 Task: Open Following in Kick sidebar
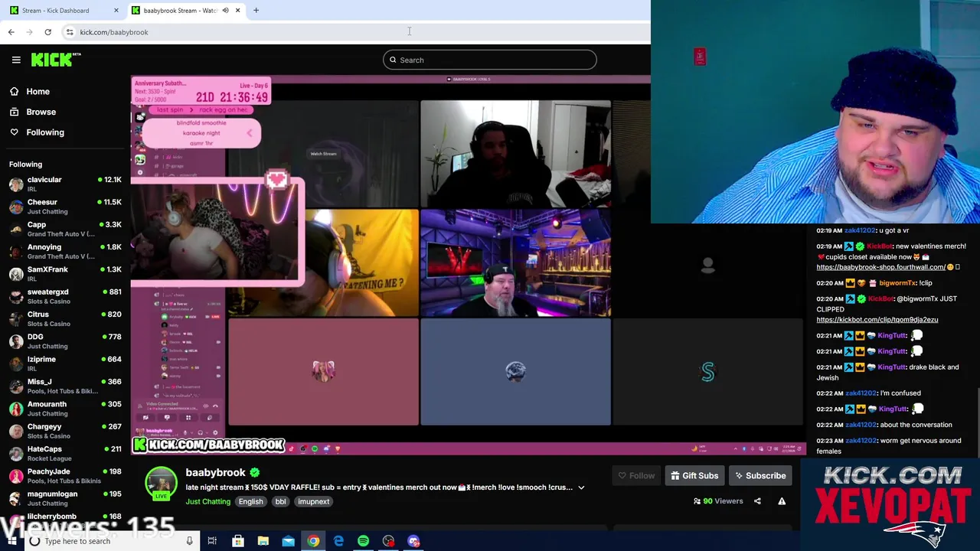45,132
